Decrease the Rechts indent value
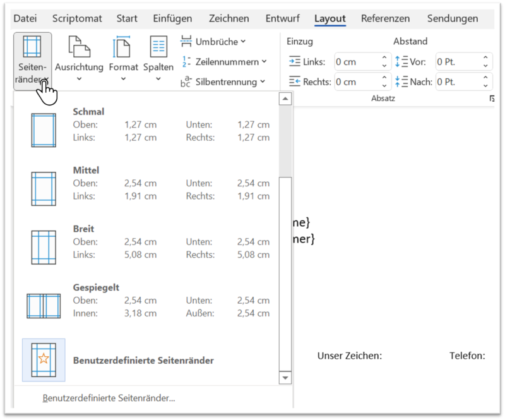The width and height of the screenshot is (505, 420). pyautogui.click(x=384, y=86)
